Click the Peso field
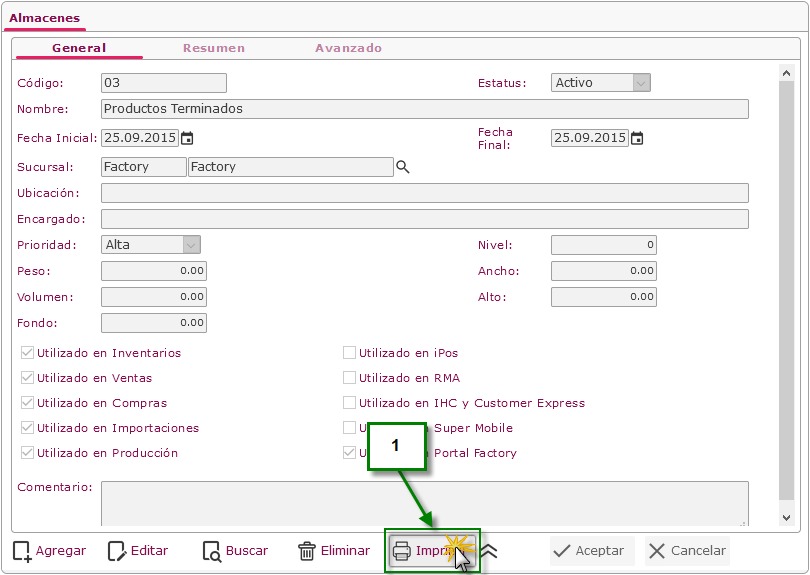810x575 pixels. pyautogui.click(x=154, y=271)
